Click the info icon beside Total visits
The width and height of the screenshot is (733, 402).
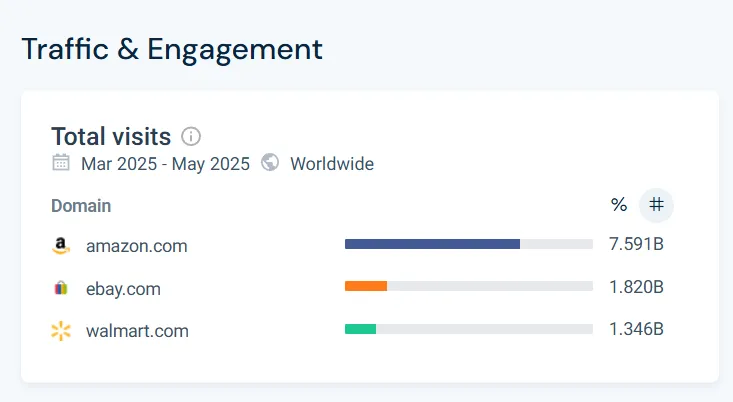pyautogui.click(x=191, y=137)
